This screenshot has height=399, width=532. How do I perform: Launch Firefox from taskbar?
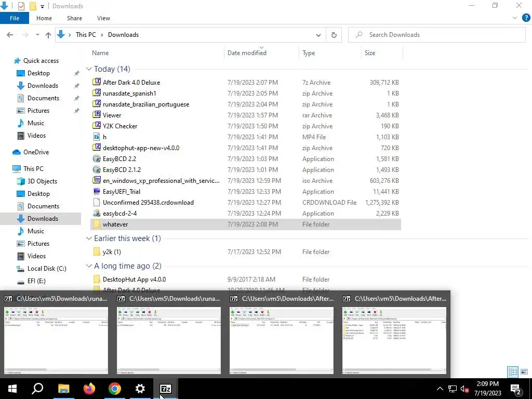(x=89, y=389)
